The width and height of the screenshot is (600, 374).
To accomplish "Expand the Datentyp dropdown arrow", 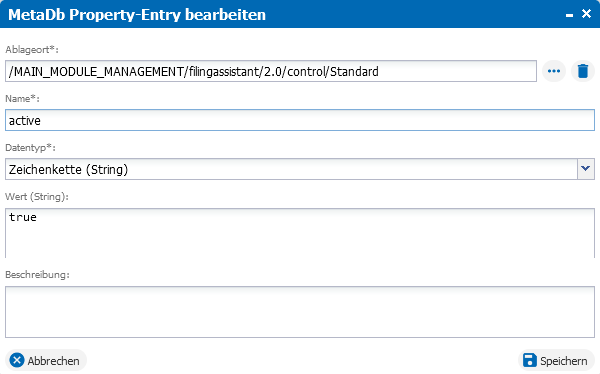I will click(585, 169).
